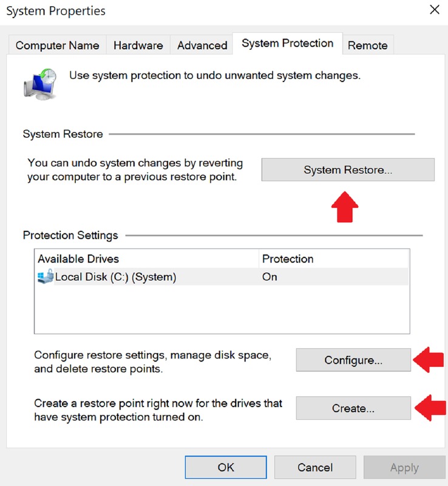Switch to the Remote tab
This screenshot has height=486, width=448.
click(368, 46)
